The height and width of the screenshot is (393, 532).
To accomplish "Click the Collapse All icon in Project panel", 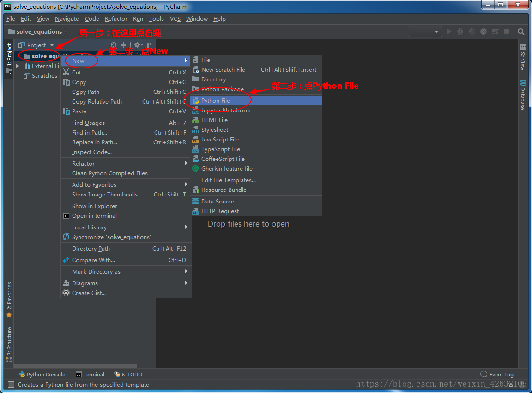I will 123,45.
